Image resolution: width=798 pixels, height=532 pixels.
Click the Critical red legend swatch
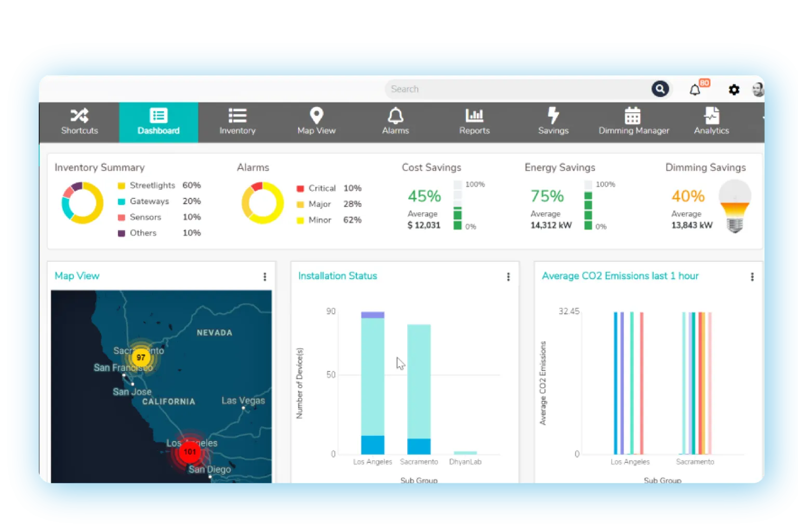coord(300,189)
